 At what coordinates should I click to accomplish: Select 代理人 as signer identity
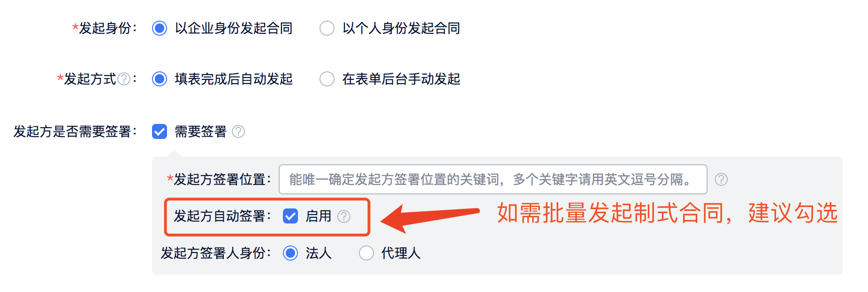pyautogui.click(x=366, y=253)
